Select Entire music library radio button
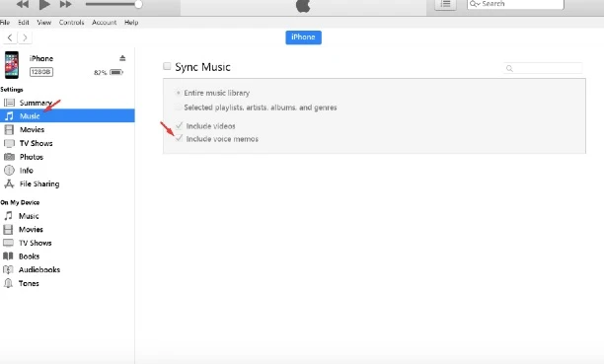Screen dimensions: 604x364 (x=178, y=93)
